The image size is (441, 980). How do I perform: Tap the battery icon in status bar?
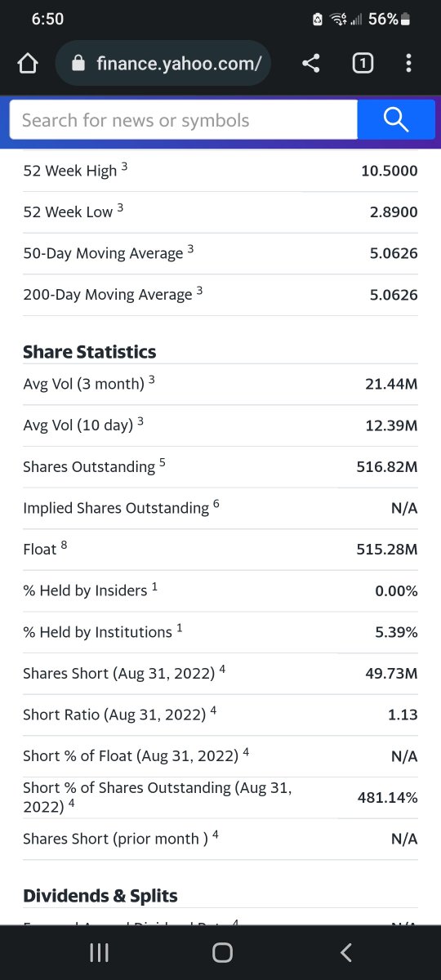pos(406,19)
